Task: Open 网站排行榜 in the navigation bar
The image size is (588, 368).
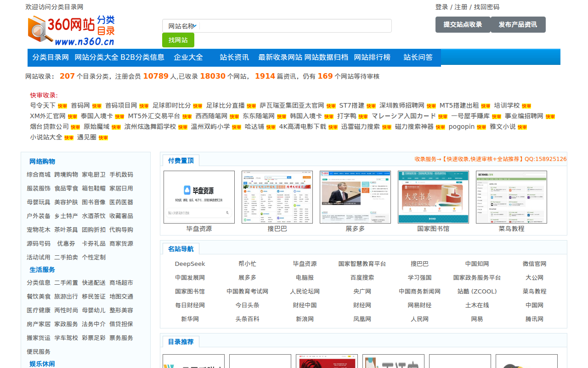Action: (372, 57)
